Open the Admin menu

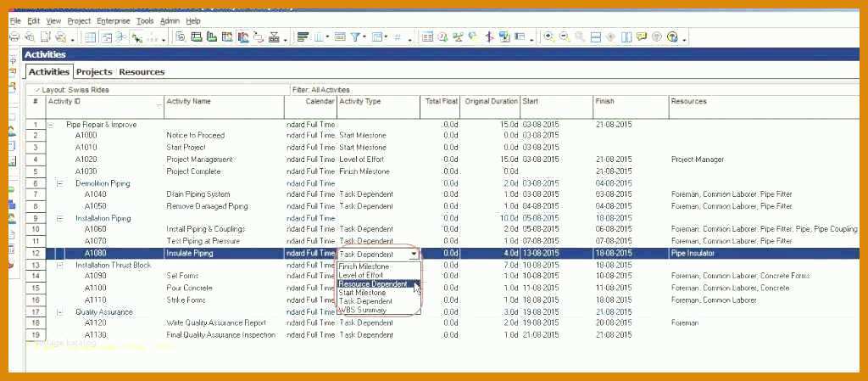click(170, 21)
